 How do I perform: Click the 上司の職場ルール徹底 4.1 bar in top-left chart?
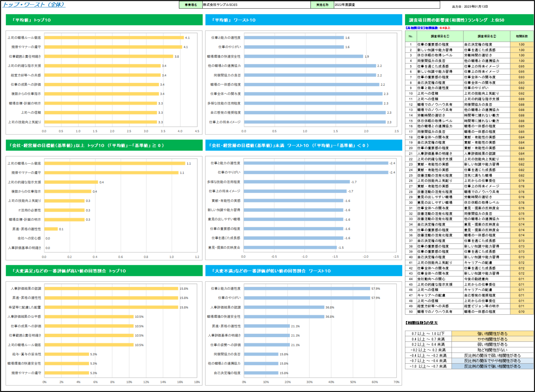click(x=114, y=37)
